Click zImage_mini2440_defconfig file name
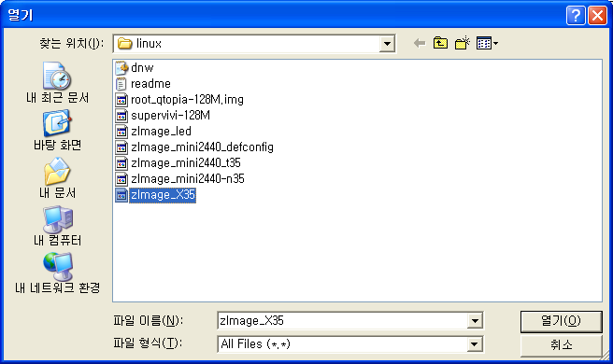Image resolution: width=613 pixels, height=364 pixels. point(202,147)
